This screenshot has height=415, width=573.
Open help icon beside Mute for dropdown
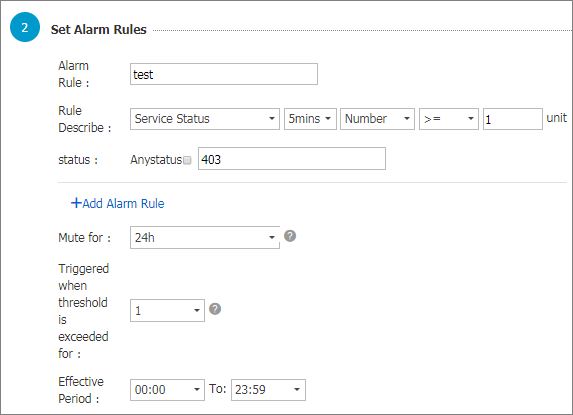(290, 236)
